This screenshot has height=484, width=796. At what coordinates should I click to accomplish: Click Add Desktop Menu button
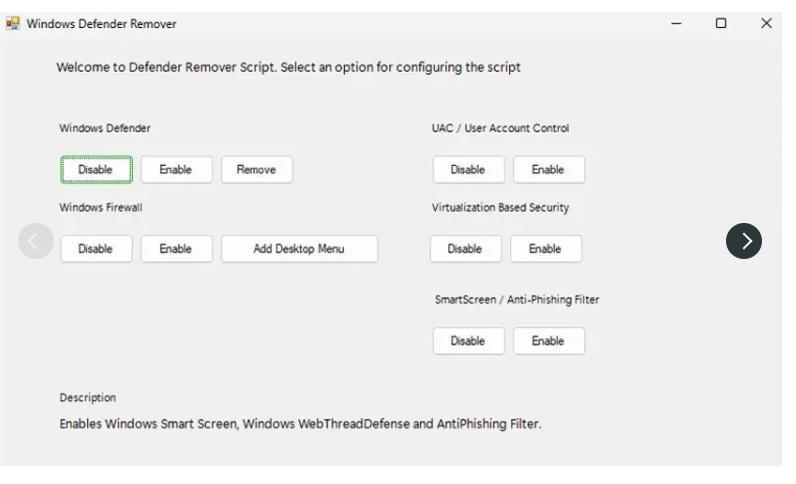(x=299, y=249)
